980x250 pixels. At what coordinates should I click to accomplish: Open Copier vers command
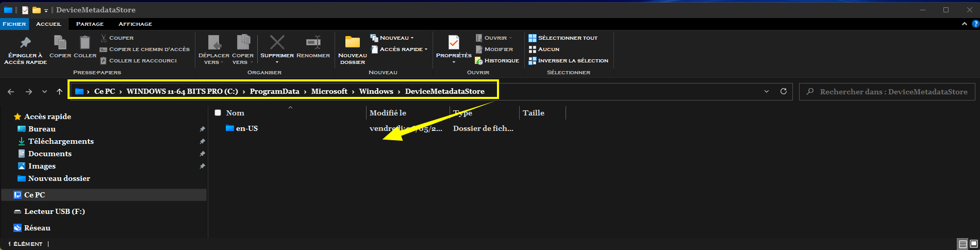coord(243,49)
